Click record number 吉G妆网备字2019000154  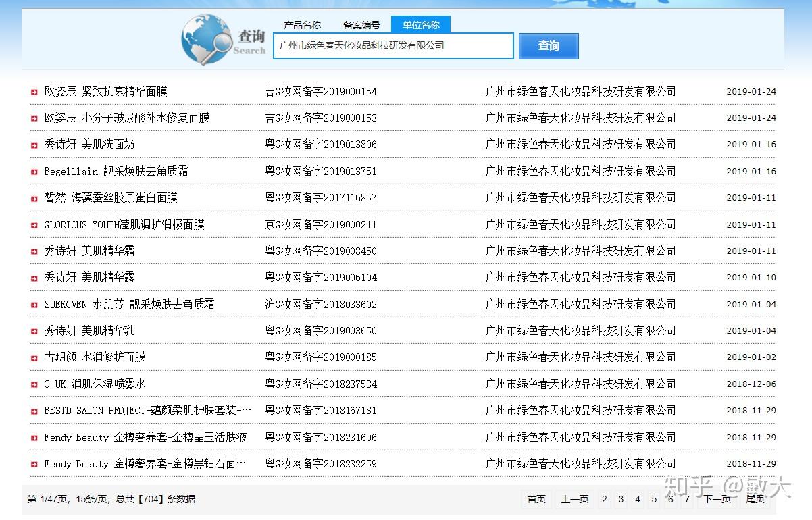[x=321, y=91]
